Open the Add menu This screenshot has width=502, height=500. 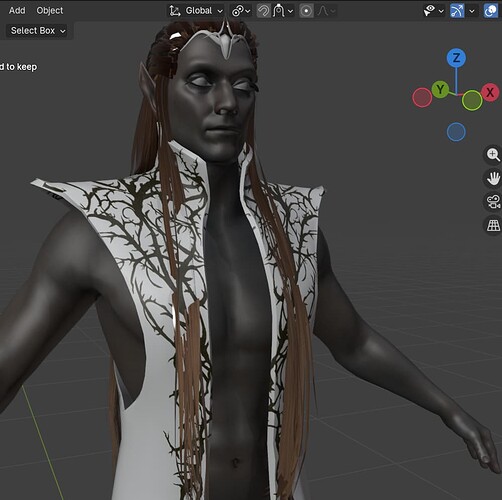point(17,10)
